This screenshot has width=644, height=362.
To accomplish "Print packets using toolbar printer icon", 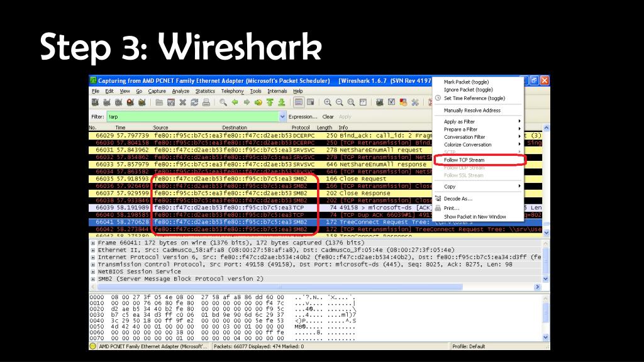I will [206, 102].
